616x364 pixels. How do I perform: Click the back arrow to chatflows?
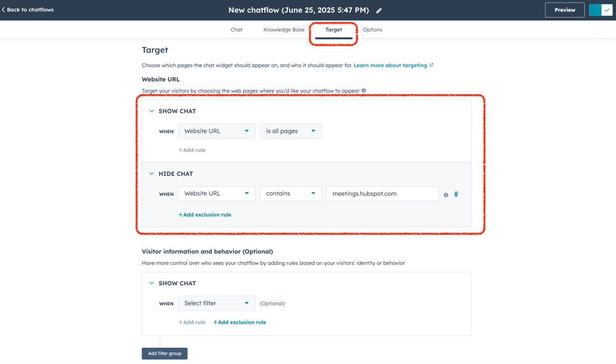coord(3,9)
